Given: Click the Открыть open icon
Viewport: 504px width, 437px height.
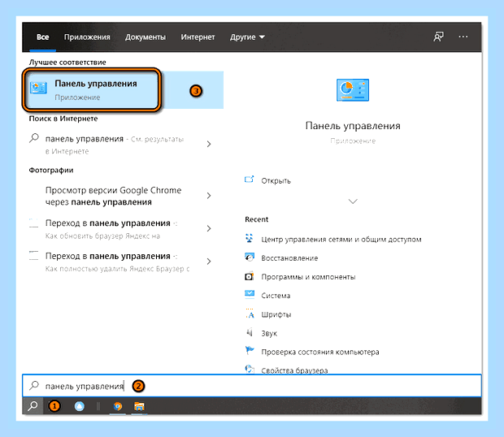Looking at the screenshot, I should pos(249,180).
